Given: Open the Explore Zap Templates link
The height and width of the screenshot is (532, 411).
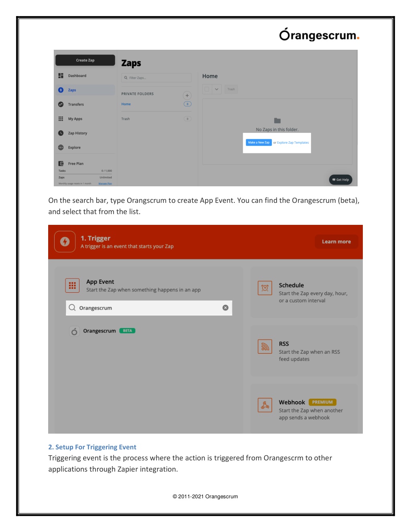Looking at the screenshot, I should coord(293,143).
